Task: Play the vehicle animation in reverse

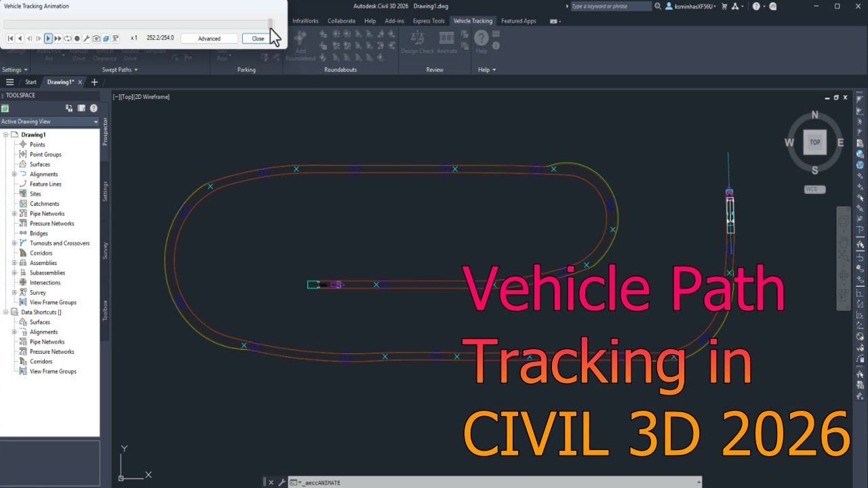Action: 20,39
